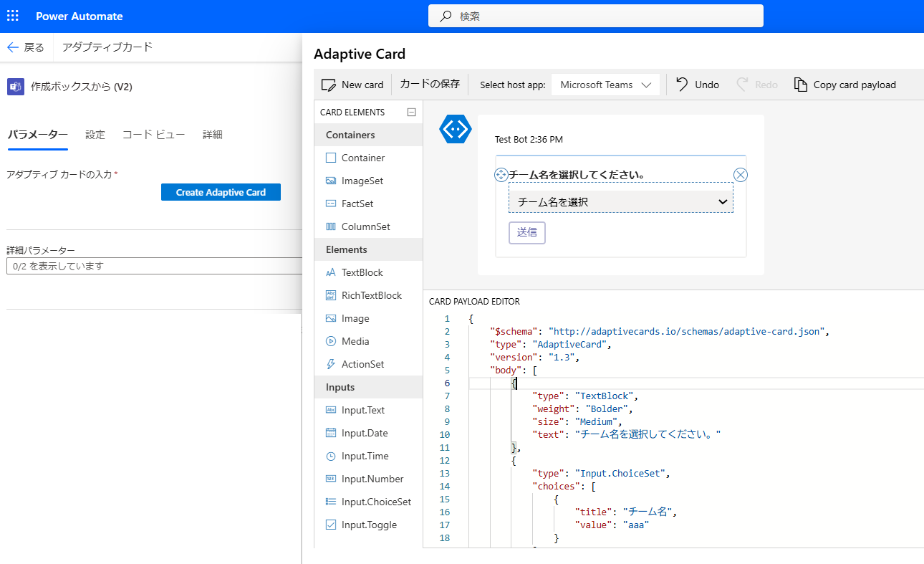Click the "value": "aaa" code line
Image resolution: width=924 pixels, height=564 pixels.
click(x=614, y=525)
